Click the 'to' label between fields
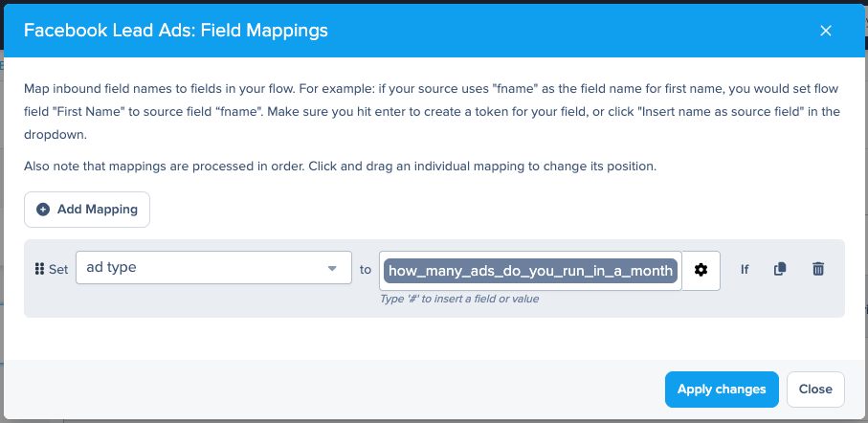This screenshot has width=868, height=423. point(366,270)
